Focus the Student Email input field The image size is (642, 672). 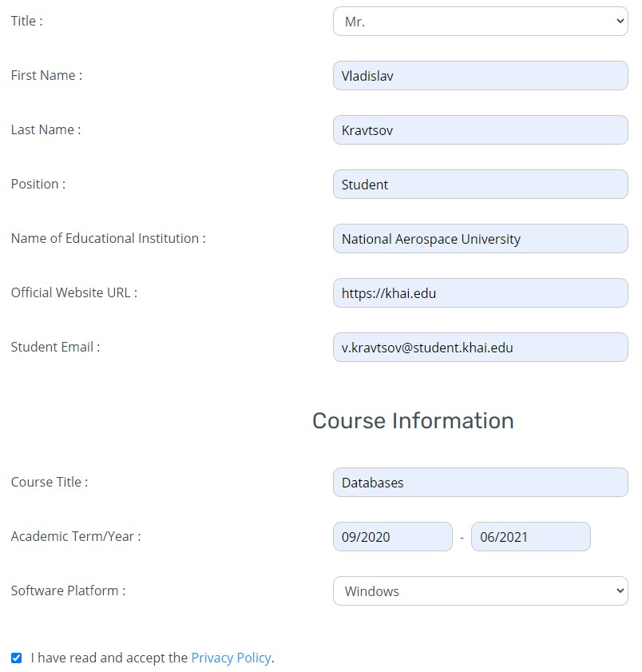tap(480, 347)
